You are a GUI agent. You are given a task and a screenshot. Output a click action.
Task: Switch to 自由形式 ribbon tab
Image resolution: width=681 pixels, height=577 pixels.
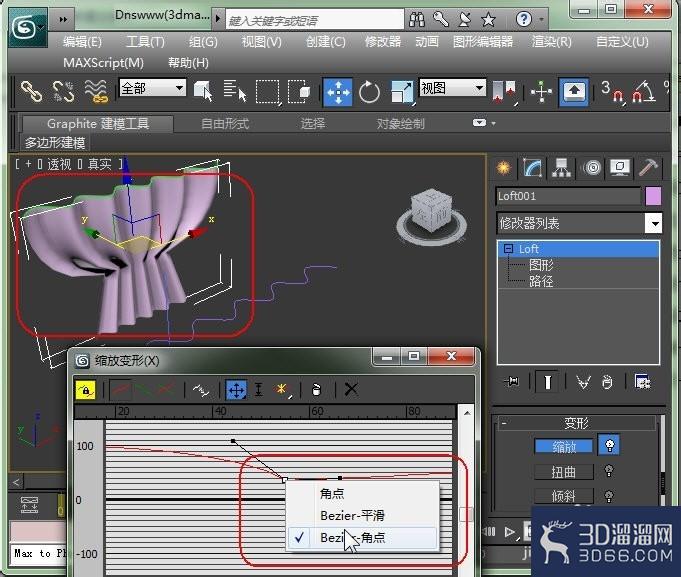[225, 124]
